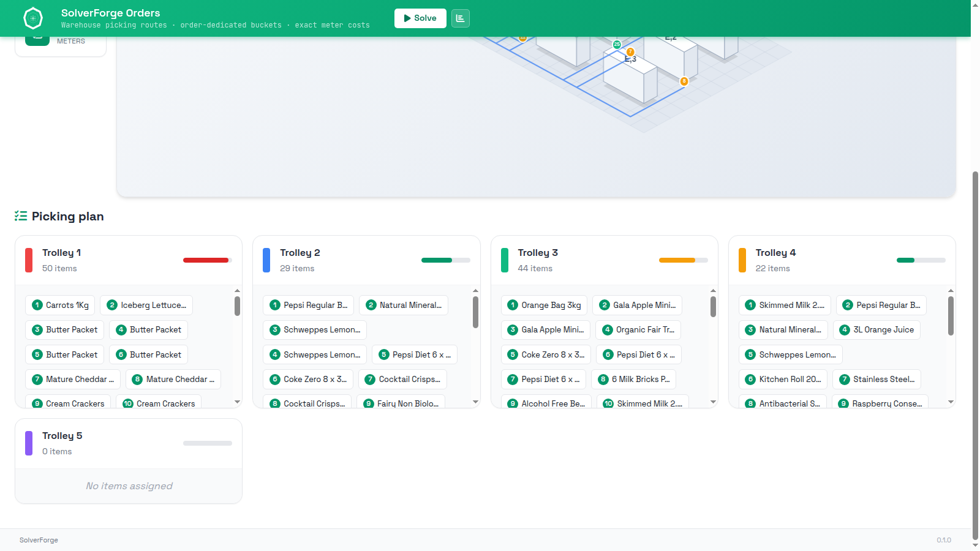This screenshot has width=980, height=551.
Task: Click stop marker 7 on warehouse map
Action: point(630,52)
